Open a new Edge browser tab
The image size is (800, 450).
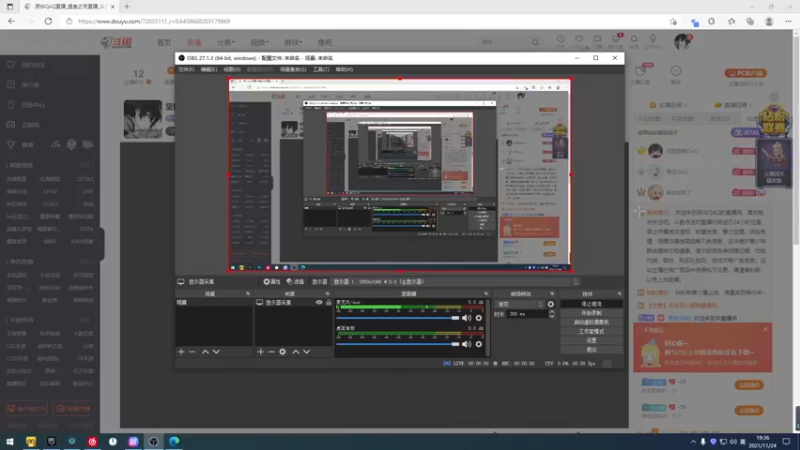pos(127,7)
